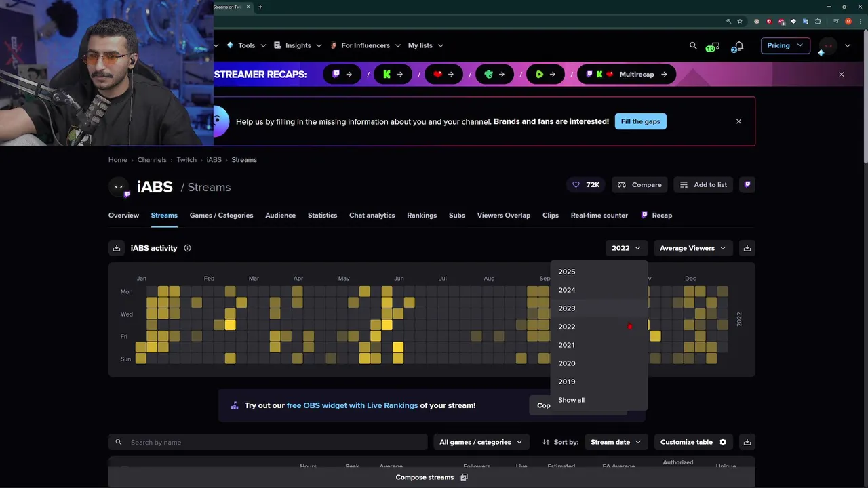Toggle the 2022 year dropdown
868x488 pixels.
(x=626, y=248)
